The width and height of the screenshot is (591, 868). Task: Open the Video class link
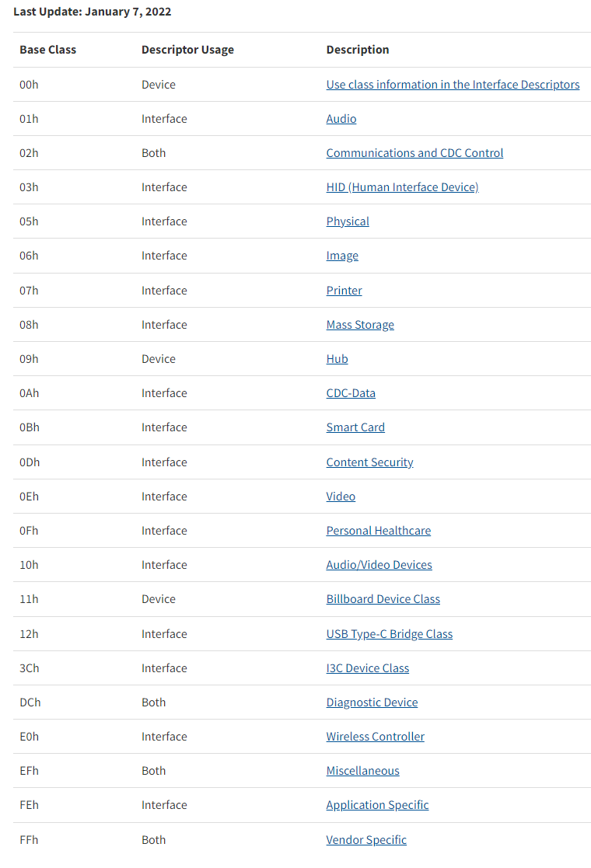(x=341, y=497)
